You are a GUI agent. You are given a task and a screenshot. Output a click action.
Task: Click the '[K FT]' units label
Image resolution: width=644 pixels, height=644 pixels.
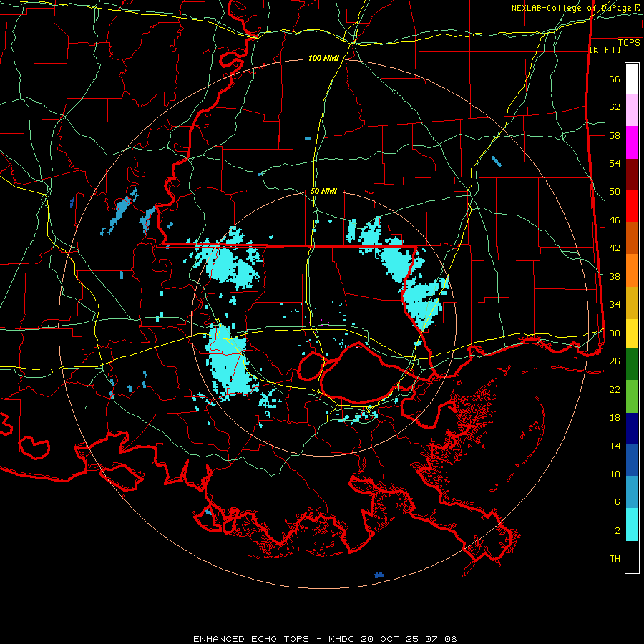605,50
